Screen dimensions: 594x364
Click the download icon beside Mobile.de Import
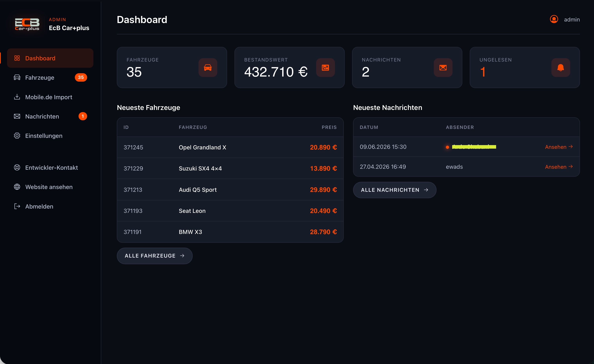point(17,97)
